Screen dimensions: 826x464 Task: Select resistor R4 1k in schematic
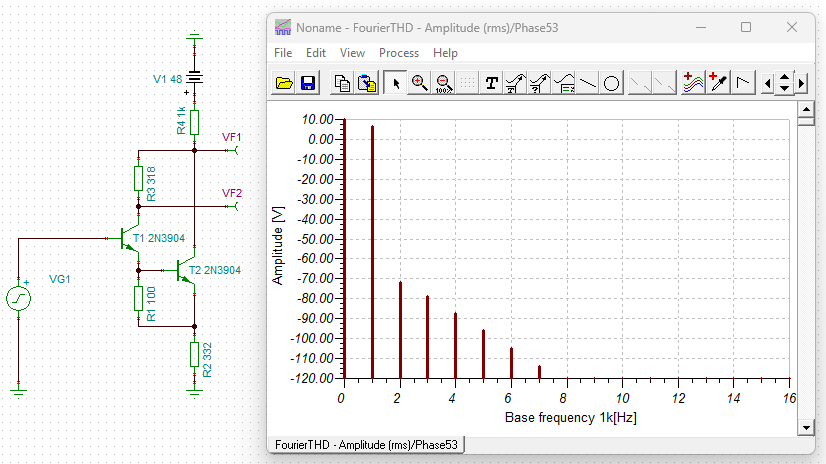tap(194, 122)
